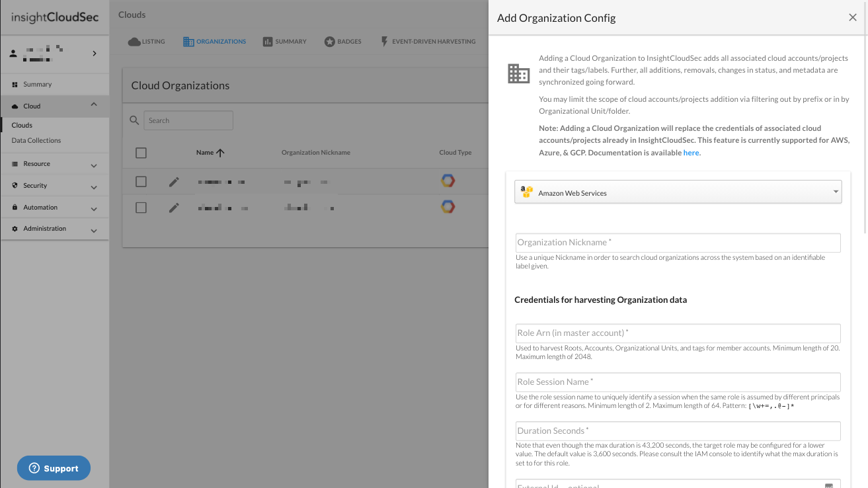868x488 pixels.
Task: Open the documentation 'here' link
Action: pyautogui.click(x=691, y=153)
